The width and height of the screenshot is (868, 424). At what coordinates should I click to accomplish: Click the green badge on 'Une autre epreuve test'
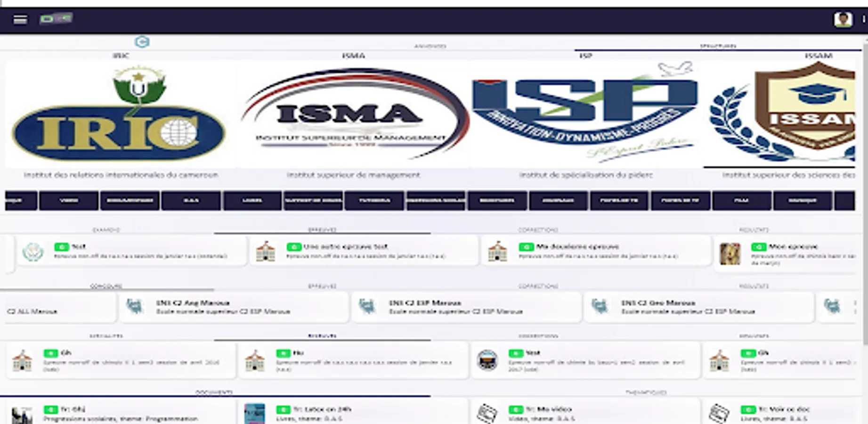[294, 247]
